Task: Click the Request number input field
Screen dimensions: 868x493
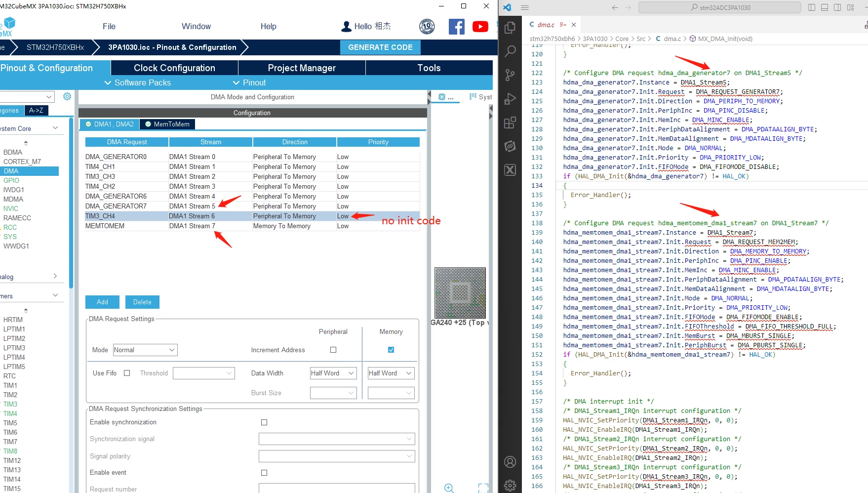Action: pyautogui.click(x=337, y=488)
